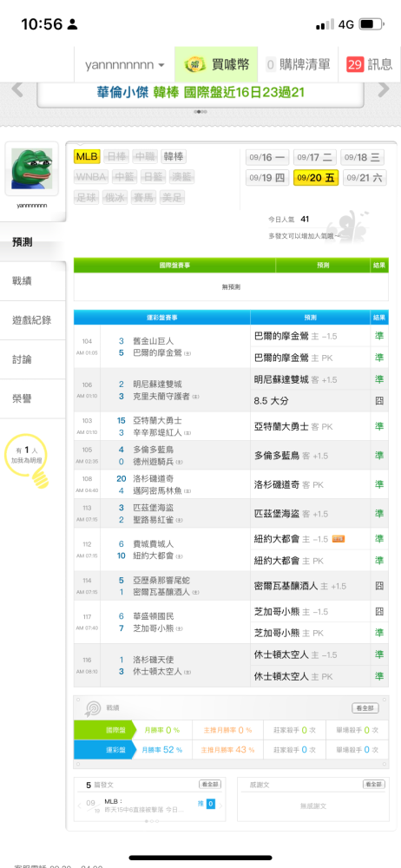Click the 密爾瓦基釀酒人 主 +1.5 prediction
This screenshot has width=401, height=868.
tap(300, 586)
